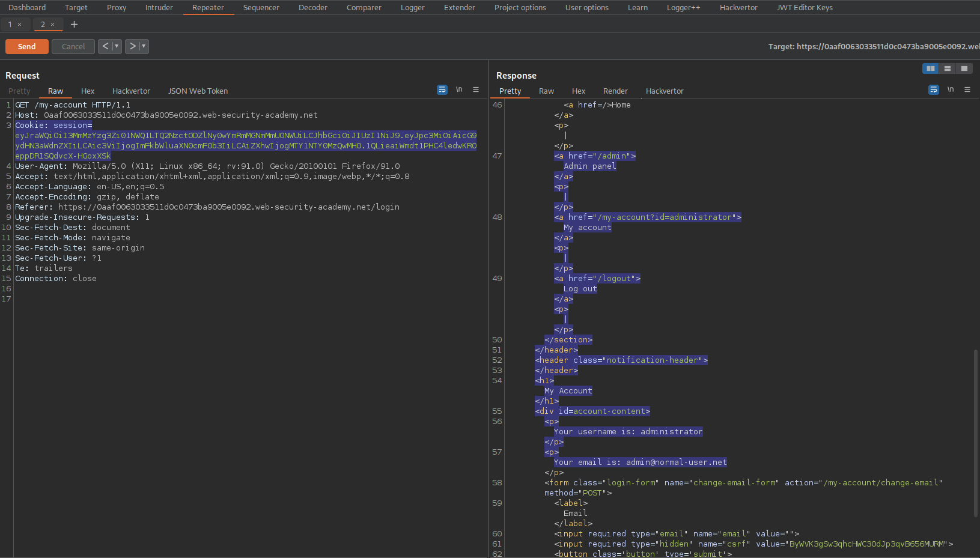Toggle non-printable characters in Response
The height and width of the screenshot is (558, 980).
pos(951,89)
